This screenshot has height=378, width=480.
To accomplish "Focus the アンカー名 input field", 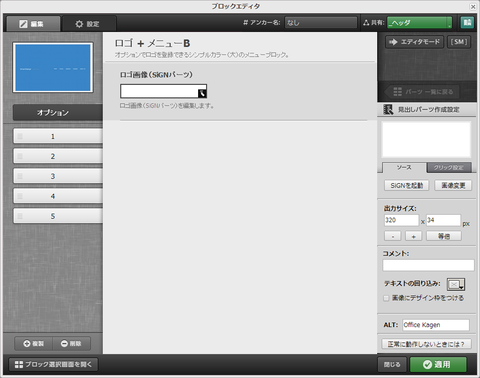I will (321, 23).
